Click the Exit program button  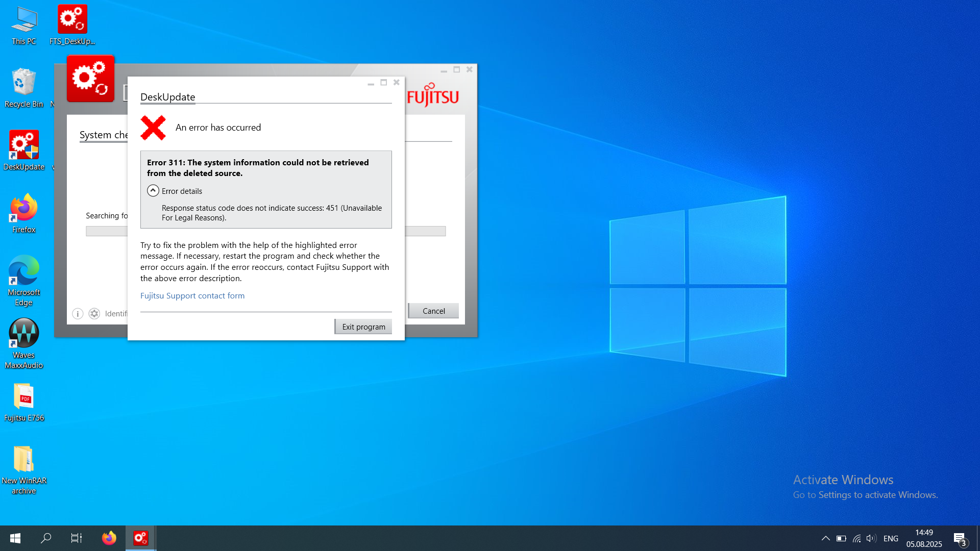coord(363,327)
